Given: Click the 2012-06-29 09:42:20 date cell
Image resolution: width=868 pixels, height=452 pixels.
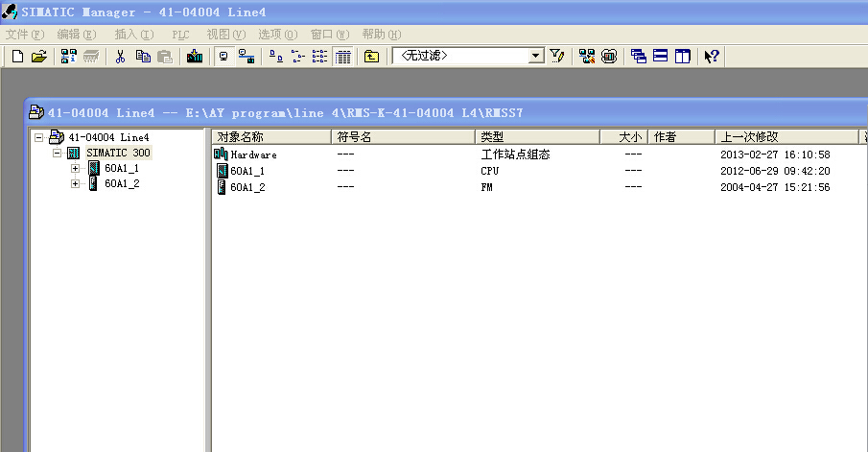Looking at the screenshot, I should pyautogui.click(x=775, y=171).
